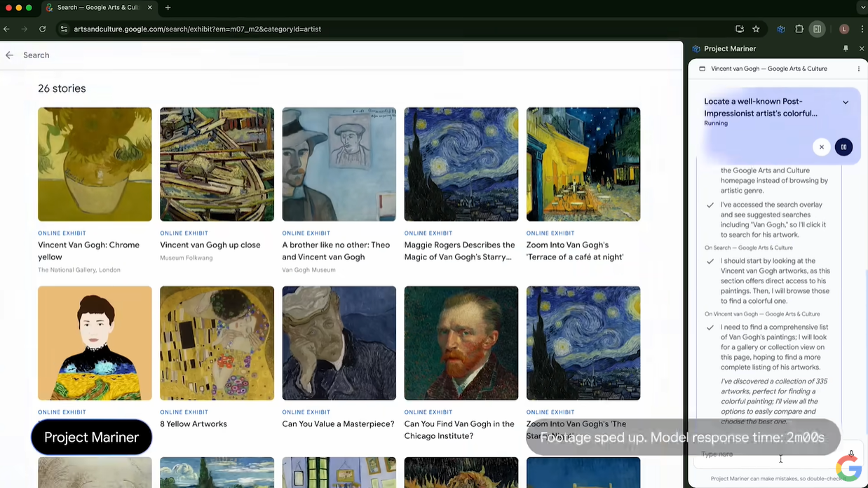
Task: Expand the 'Locate a well-known Post-Impressionist' task
Action: coord(846,102)
